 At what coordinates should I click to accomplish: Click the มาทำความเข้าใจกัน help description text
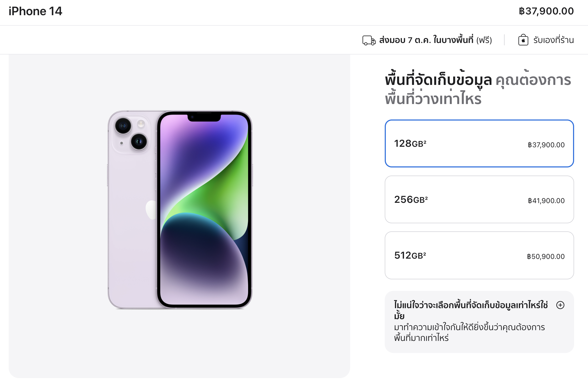coord(469,333)
